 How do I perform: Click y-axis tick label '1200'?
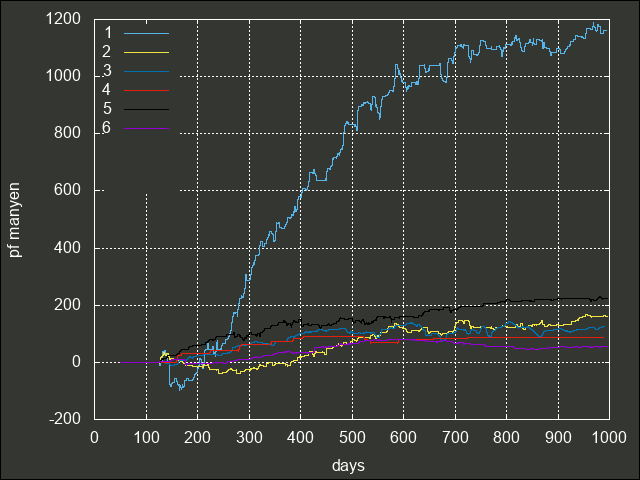click(x=63, y=19)
